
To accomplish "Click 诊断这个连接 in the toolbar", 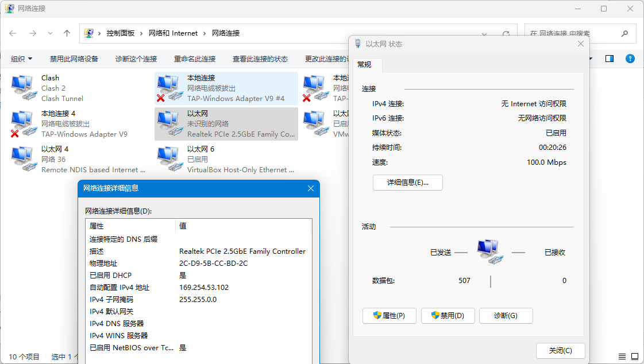I will pos(136,59).
